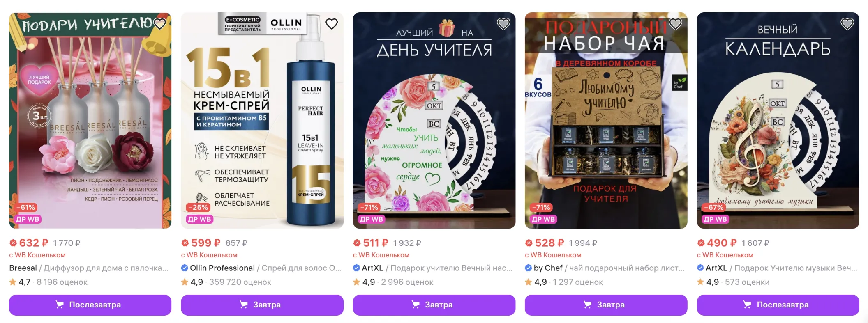Viewport: 868px width, 323px height.
Task: Open by Chef tea gift set title
Action: point(605,268)
